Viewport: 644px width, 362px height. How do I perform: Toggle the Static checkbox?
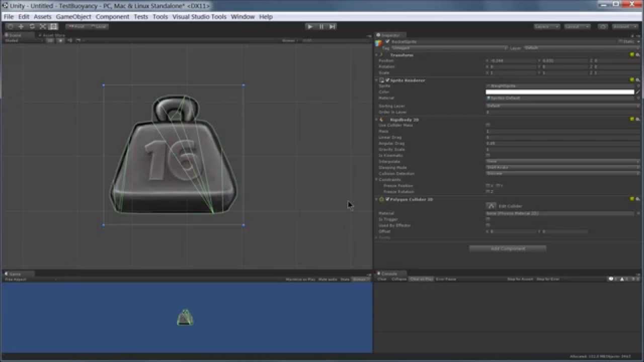620,42
